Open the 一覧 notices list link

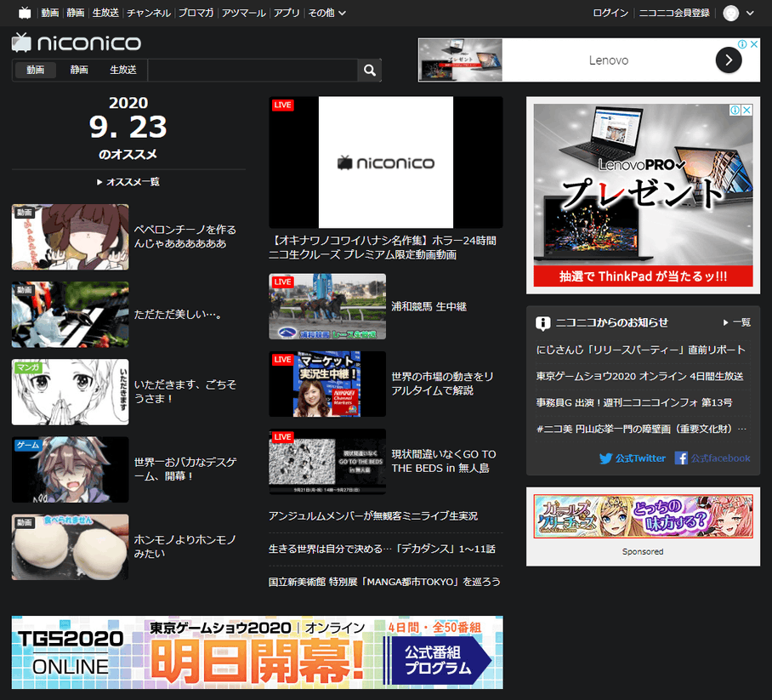tap(737, 322)
